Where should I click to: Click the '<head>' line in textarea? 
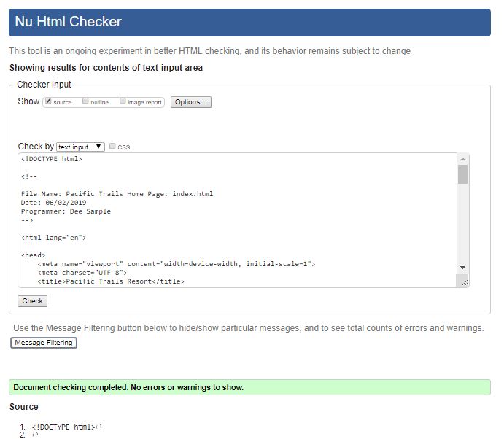pos(33,255)
